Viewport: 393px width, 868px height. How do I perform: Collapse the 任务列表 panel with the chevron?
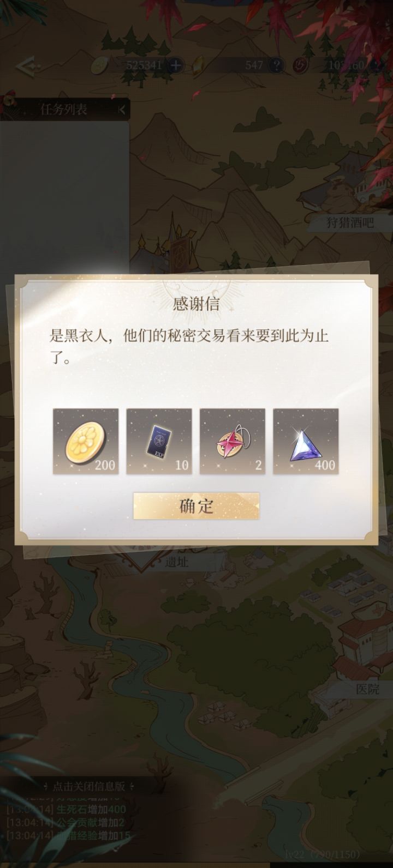122,110
